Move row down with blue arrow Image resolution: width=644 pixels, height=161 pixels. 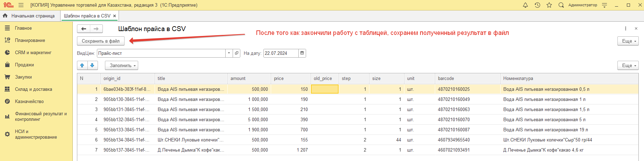coord(92,65)
